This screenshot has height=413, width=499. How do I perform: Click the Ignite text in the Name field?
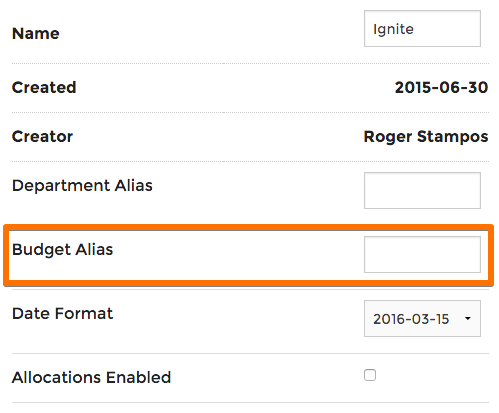coord(393,29)
